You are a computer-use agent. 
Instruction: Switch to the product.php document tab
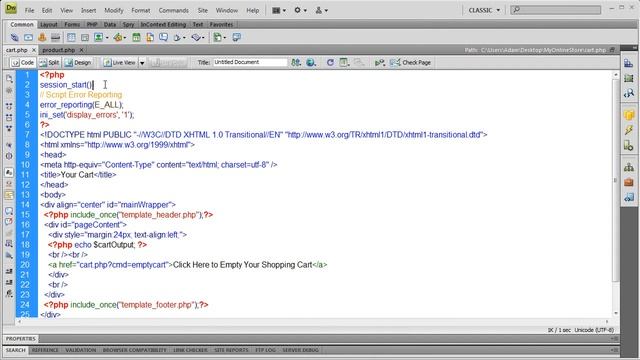(58, 50)
